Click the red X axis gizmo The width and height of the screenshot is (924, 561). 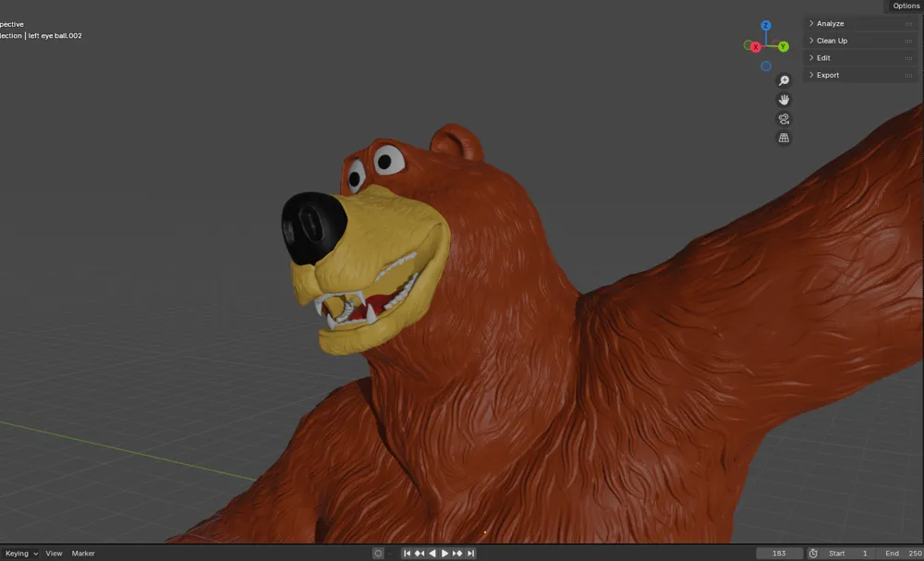click(756, 47)
